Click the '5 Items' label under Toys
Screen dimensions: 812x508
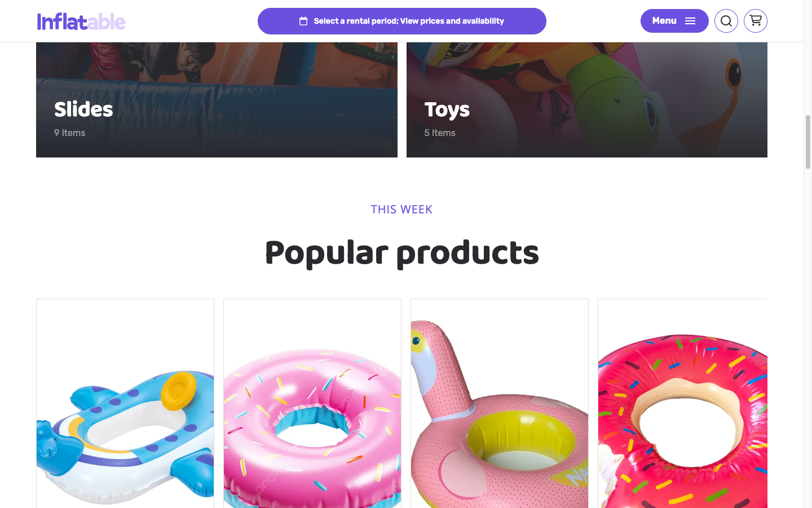(440, 133)
